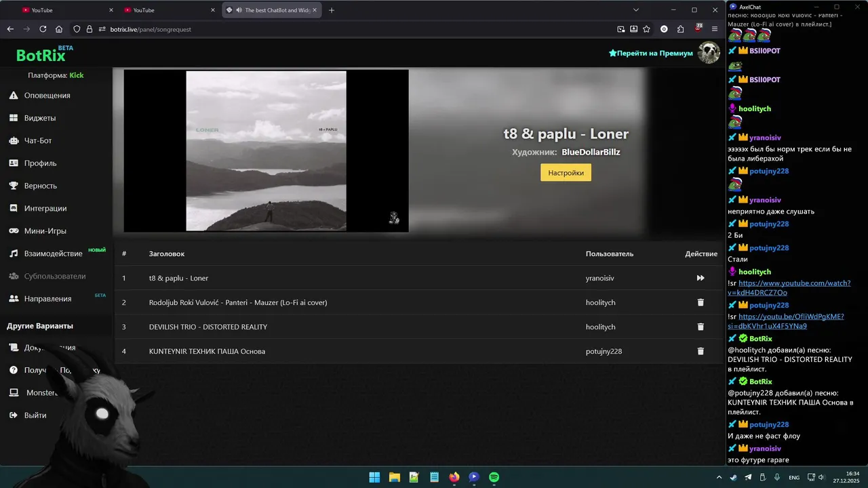Open Spotify from taskbar
The width and height of the screenshot is (868, 488).
(x=494, y=477)
